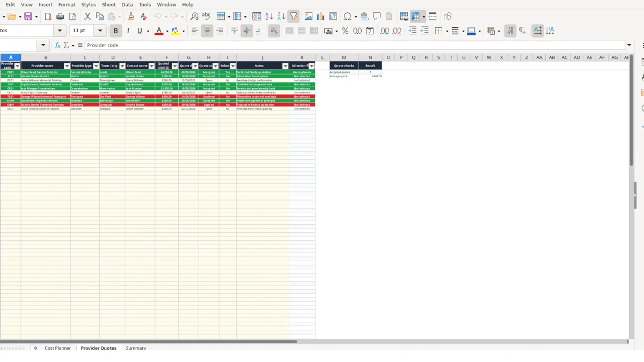Copy the selected cells
This screenshot has height=362, width=644.
(100, 17)
